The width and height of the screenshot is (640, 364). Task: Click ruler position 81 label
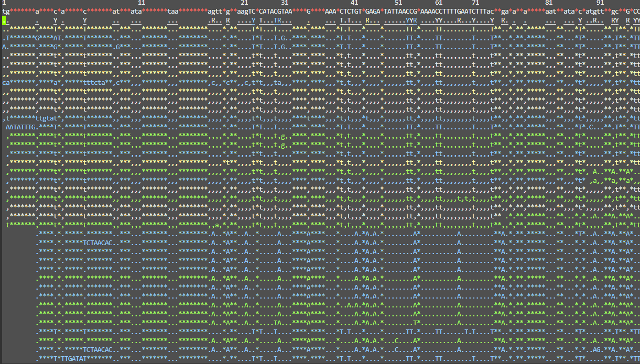point(549,3)
